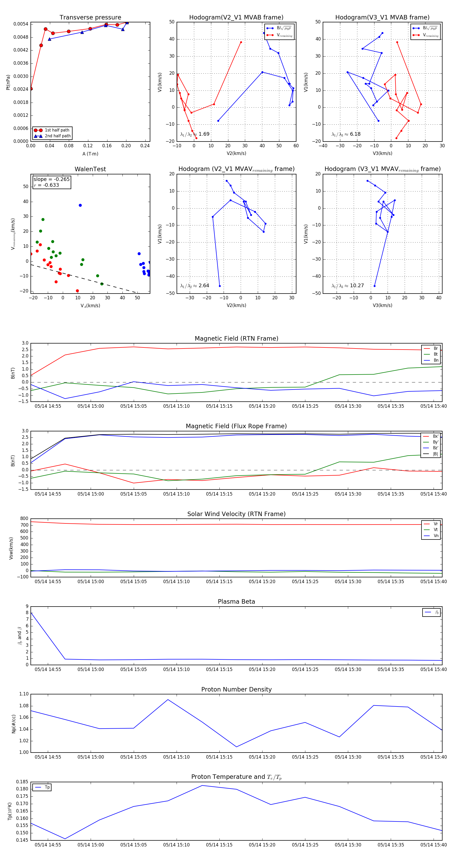
Task: Click the "WalenTest" plot title
Action: pos(90,169)
